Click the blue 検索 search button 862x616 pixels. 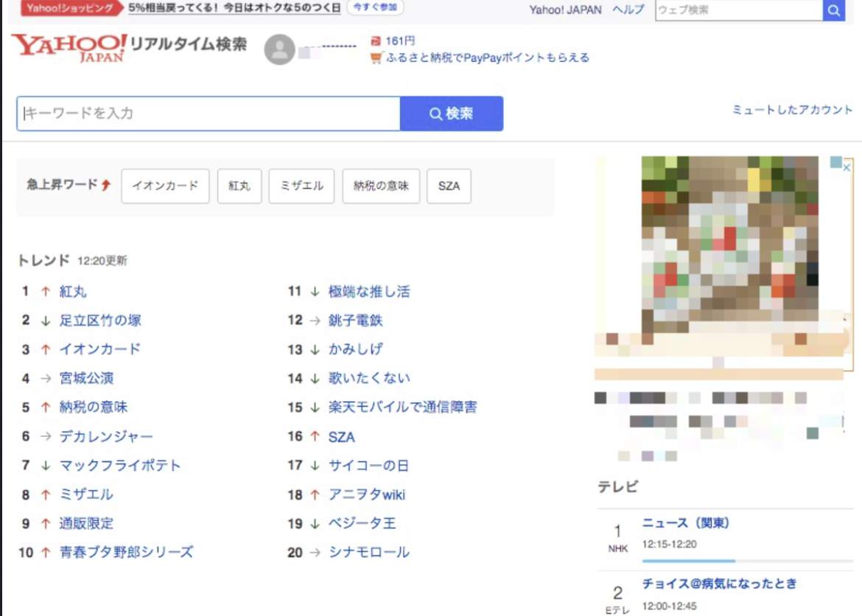click(452, 113)
